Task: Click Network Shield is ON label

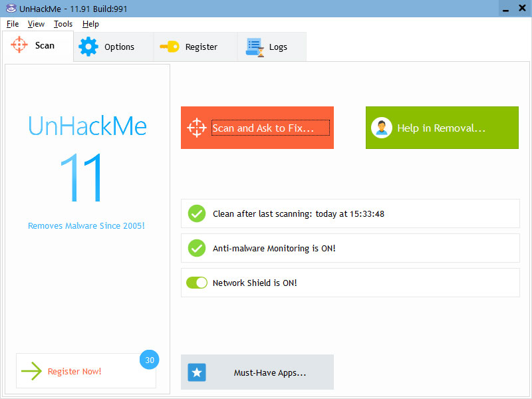Action: point(255,283)
